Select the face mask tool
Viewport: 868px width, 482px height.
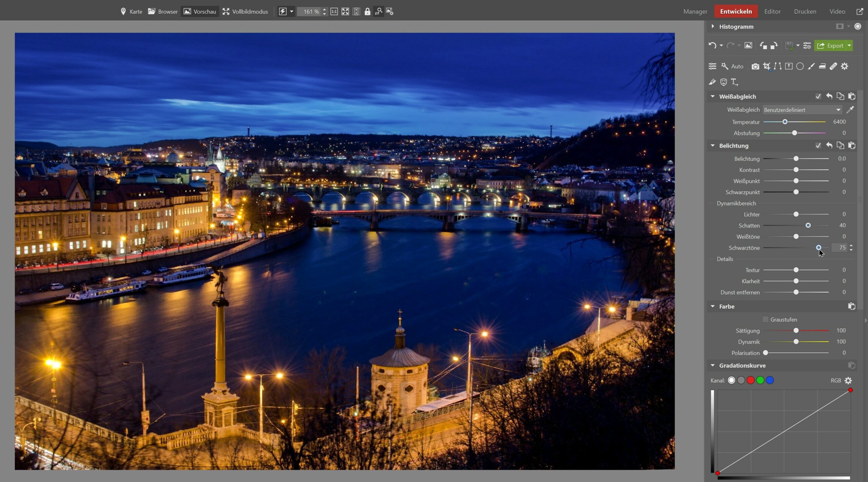click(724, 82)
